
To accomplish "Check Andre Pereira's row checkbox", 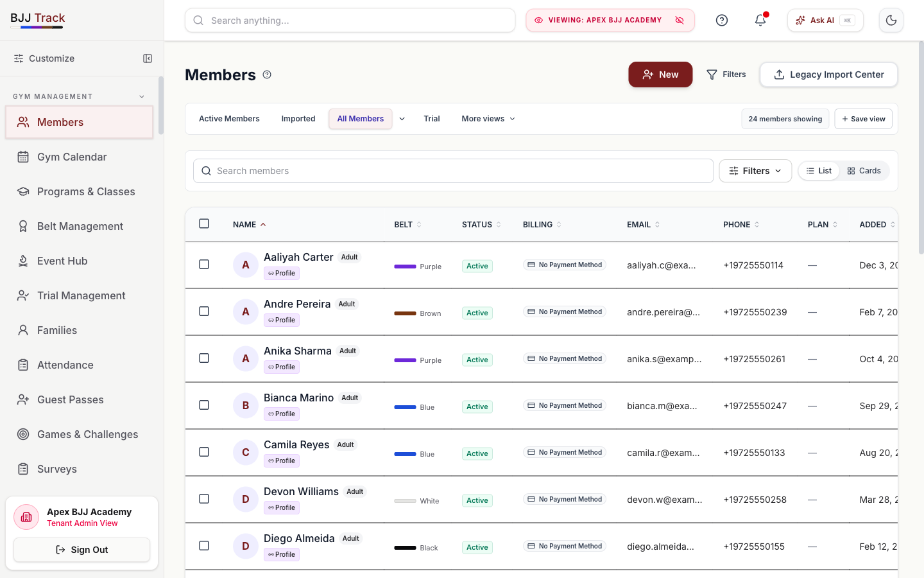I will (204, 311).
